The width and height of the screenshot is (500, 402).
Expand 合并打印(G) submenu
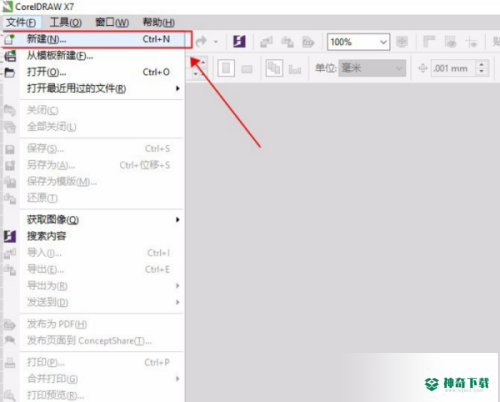(93, 379)
